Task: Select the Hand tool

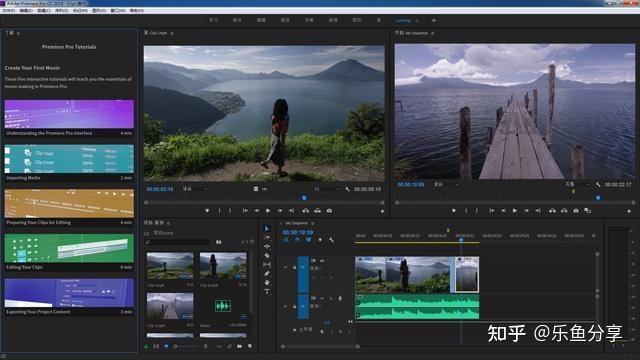Action: point(267,282)
